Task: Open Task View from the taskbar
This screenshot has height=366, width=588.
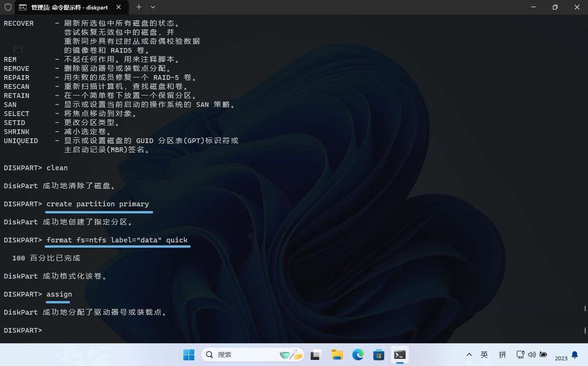Action: coord(316,355)
